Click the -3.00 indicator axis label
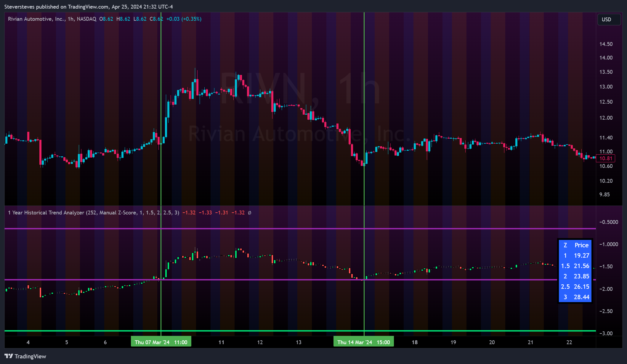Viewport: 627px width, 364px height. (606, 333)
